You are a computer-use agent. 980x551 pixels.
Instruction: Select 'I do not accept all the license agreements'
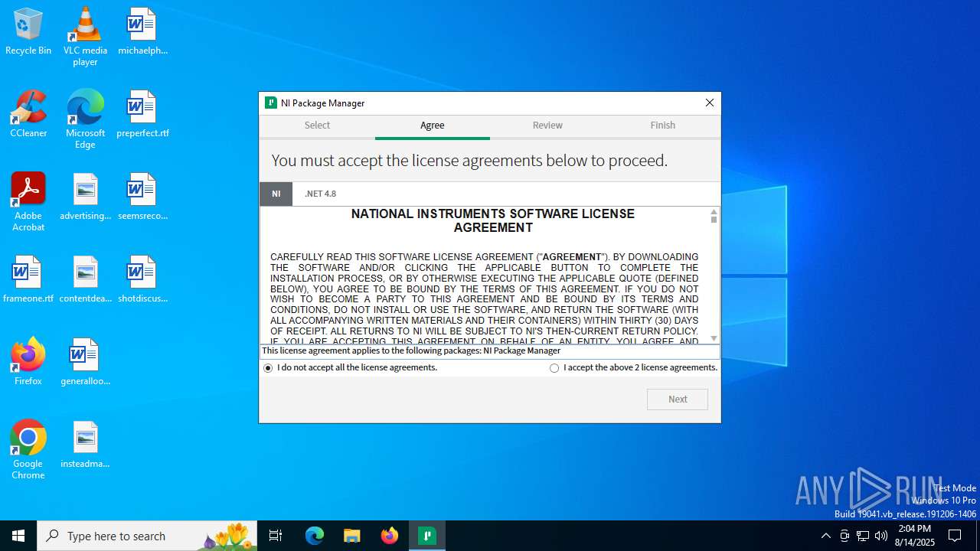(351, 368)
